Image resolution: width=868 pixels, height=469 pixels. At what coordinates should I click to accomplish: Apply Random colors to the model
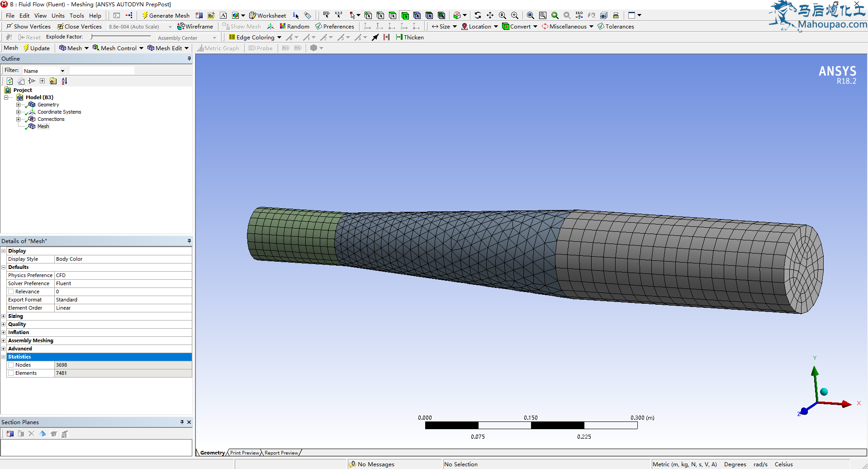coord(294,26)
